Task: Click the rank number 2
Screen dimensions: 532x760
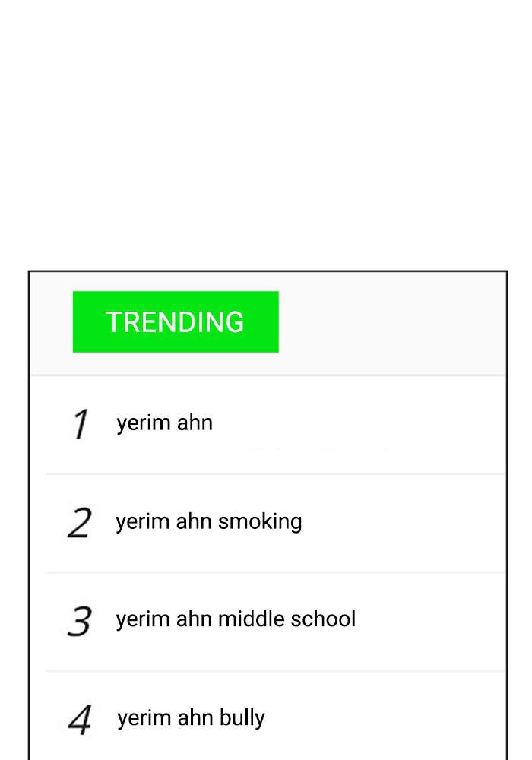Action: [x=79, y=523]
